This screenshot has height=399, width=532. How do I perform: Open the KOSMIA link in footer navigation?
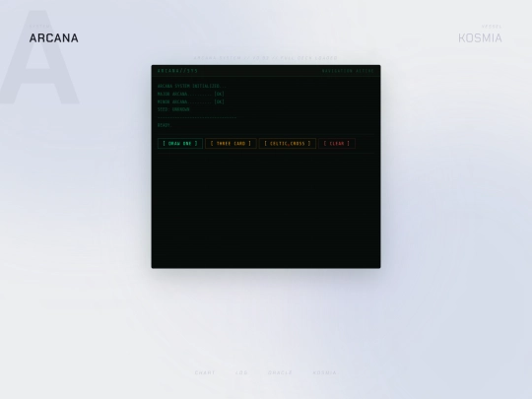tap(325, 372)
